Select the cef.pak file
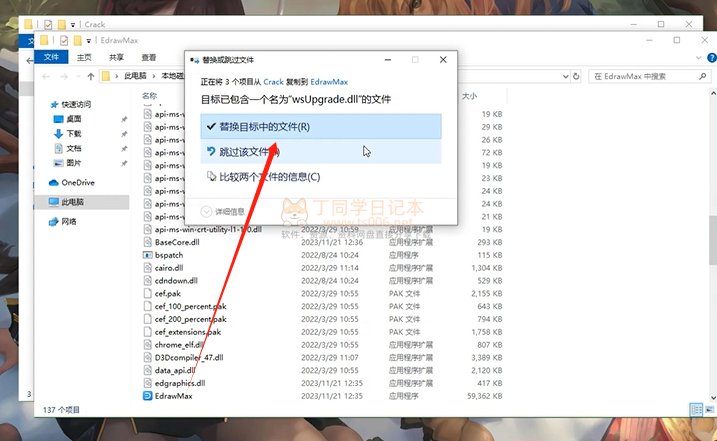 coord(168,293)
